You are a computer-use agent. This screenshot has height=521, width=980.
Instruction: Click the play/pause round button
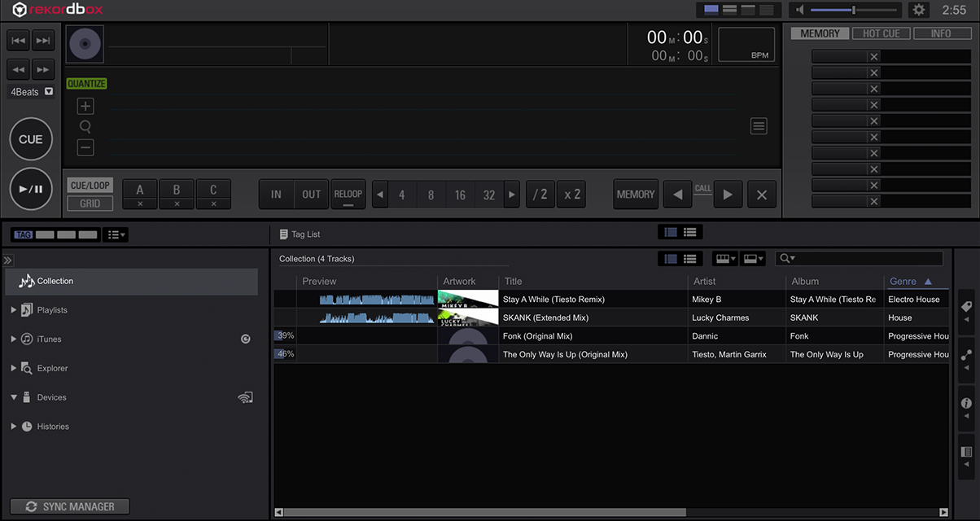pos(31,189)
